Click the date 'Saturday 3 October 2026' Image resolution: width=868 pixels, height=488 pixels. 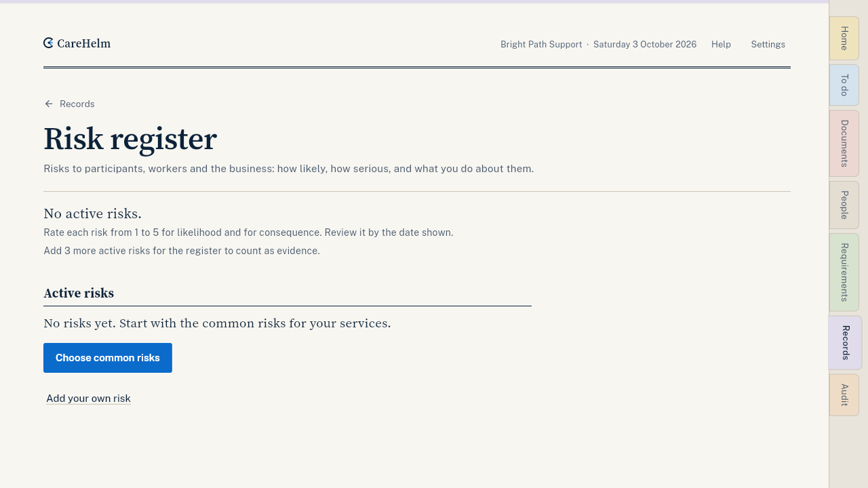point(645,44)
